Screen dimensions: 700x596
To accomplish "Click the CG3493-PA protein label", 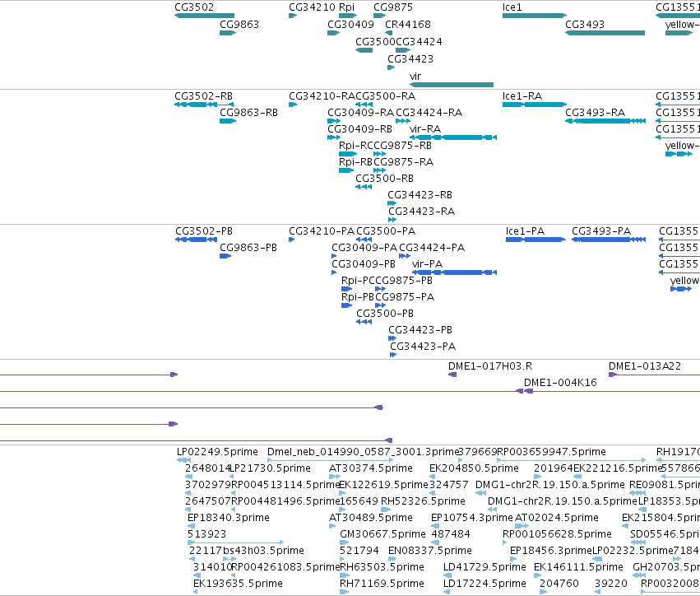I will coord(601,231).
